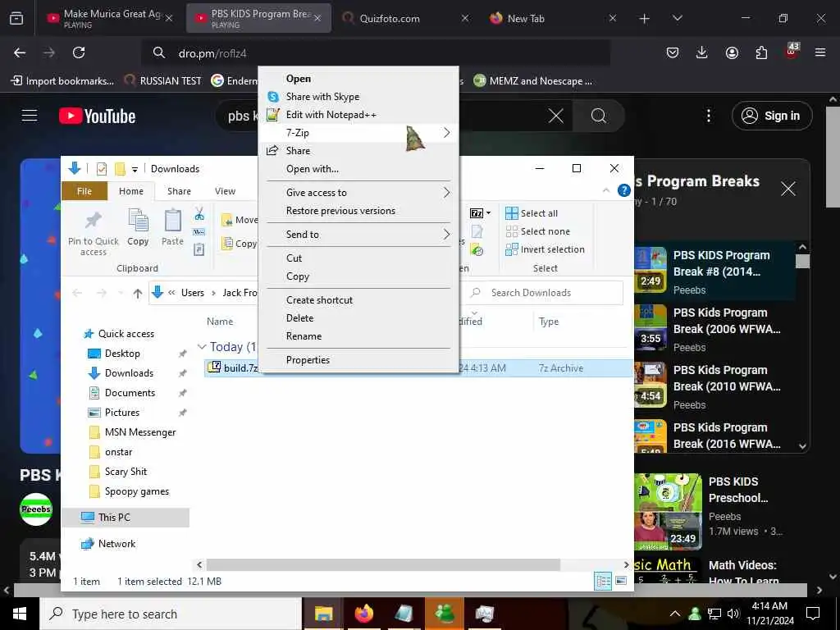Expand the Send to submenu

pyautogui.click(x=358, y=235)
